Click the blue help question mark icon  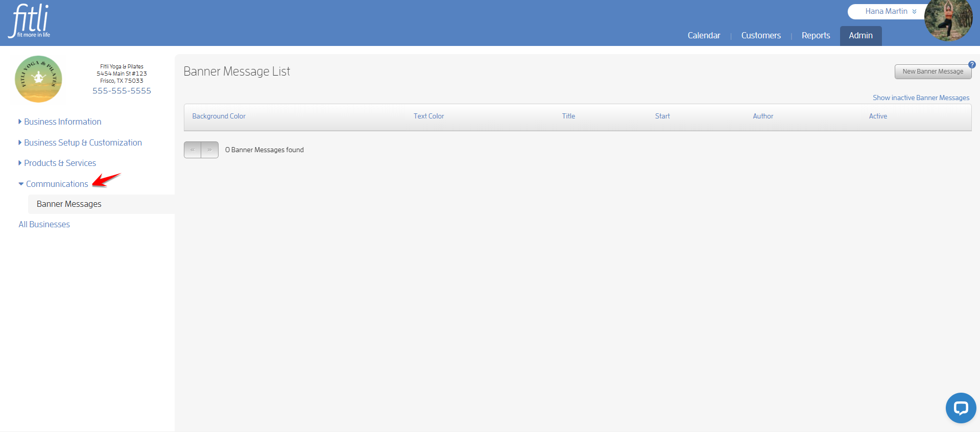click(972, 65)
